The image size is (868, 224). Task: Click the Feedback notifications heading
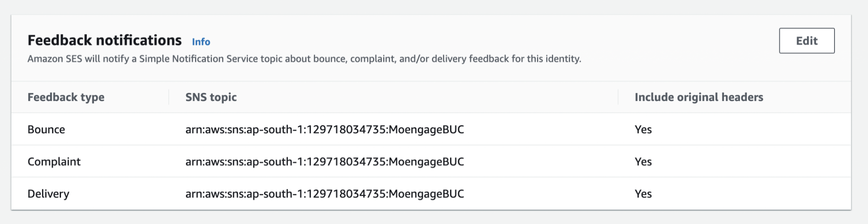[x=104, y=40]
